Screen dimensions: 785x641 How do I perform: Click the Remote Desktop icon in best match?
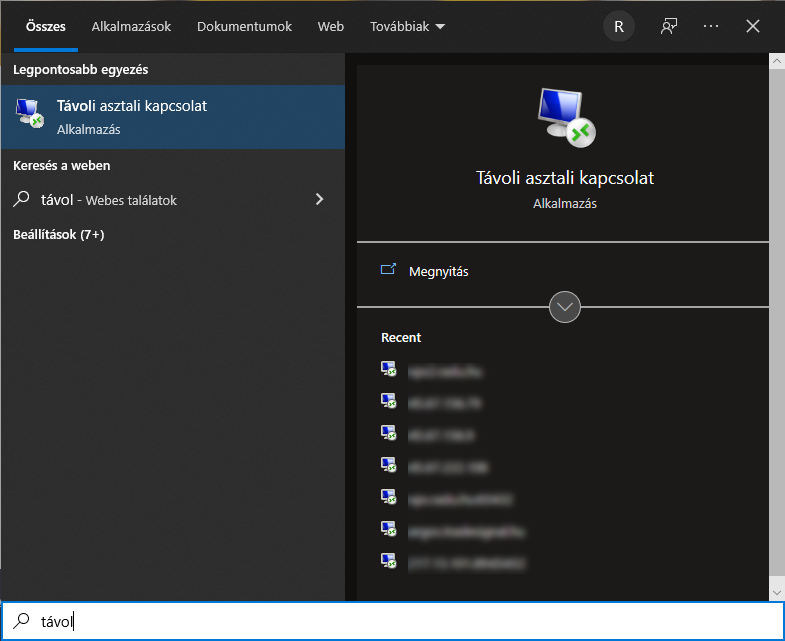[30, 113]
